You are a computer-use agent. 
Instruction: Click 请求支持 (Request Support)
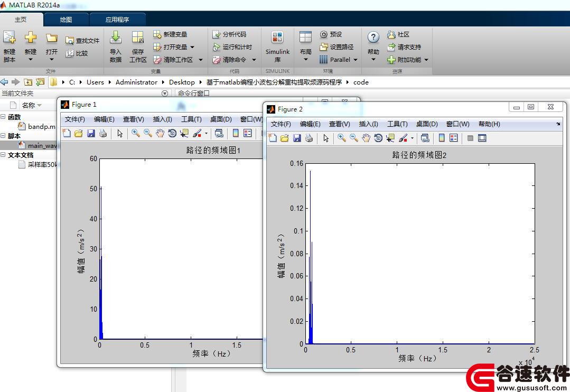click(404, 47)
